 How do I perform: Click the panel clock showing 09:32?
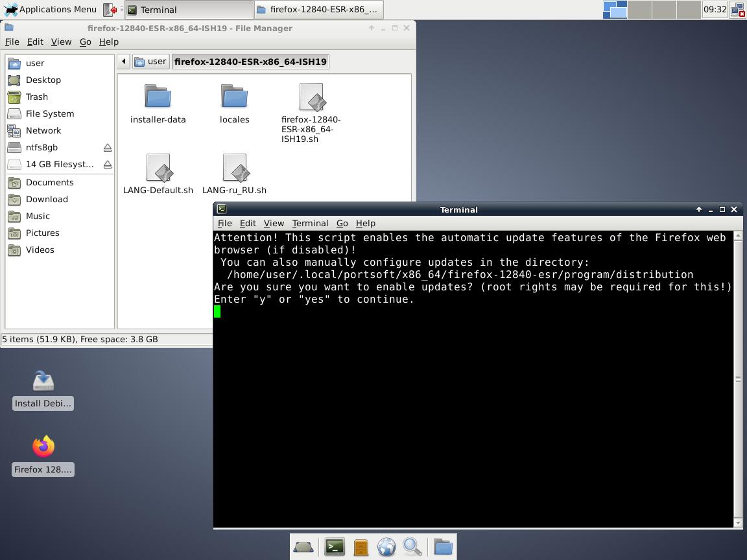(715, 10)
